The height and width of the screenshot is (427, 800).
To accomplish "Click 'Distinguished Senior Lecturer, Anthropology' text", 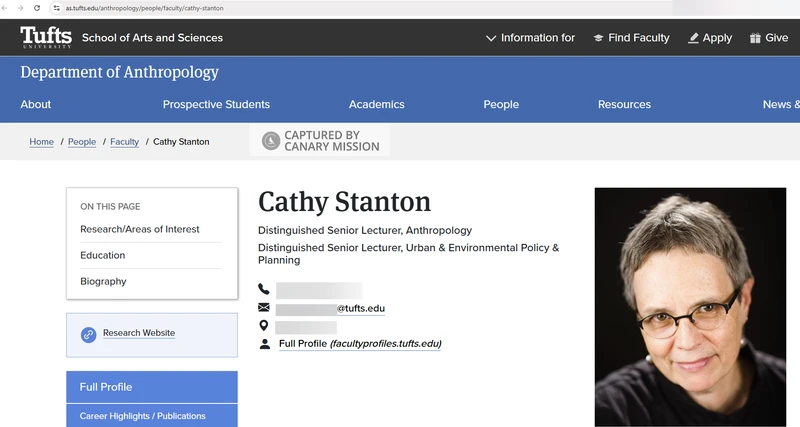I will coord(365,230).
